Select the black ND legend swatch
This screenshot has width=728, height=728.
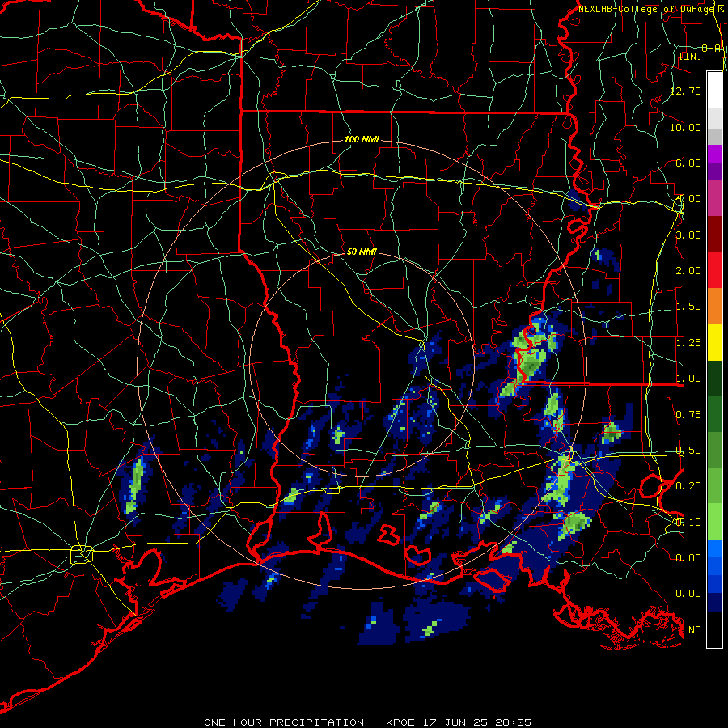pyautogui.click(x=714, y=629)
